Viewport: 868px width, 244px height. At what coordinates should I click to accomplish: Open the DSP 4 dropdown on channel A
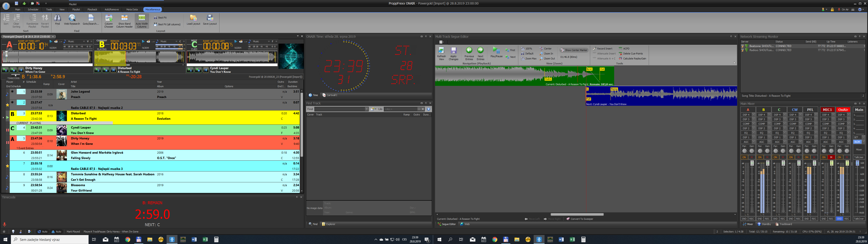753,115
